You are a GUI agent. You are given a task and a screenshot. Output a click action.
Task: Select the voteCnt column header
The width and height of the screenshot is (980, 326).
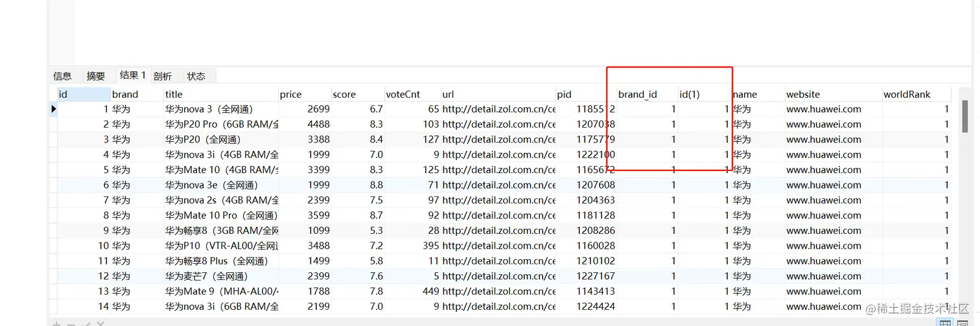(x=412, y=94)
